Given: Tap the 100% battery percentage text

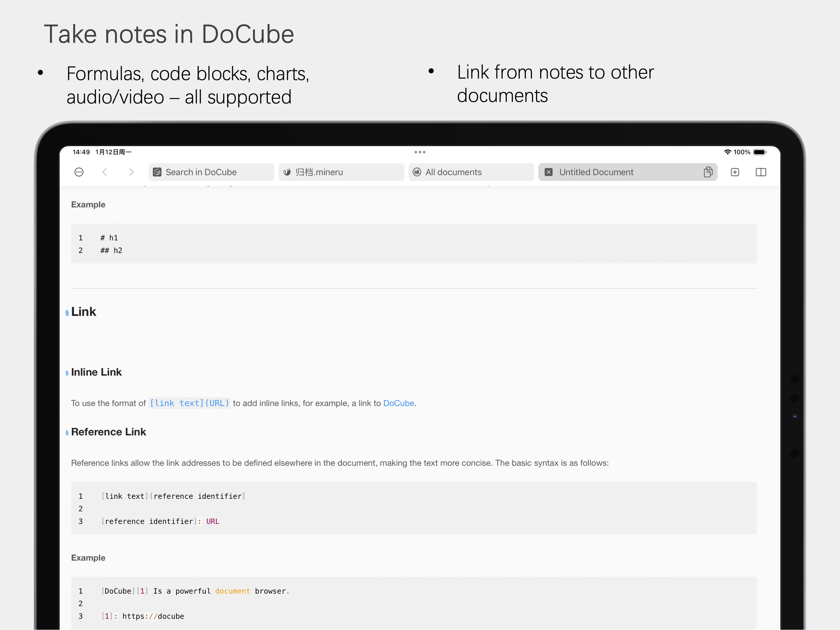Looking at the screenshot, I should (742, 152).
